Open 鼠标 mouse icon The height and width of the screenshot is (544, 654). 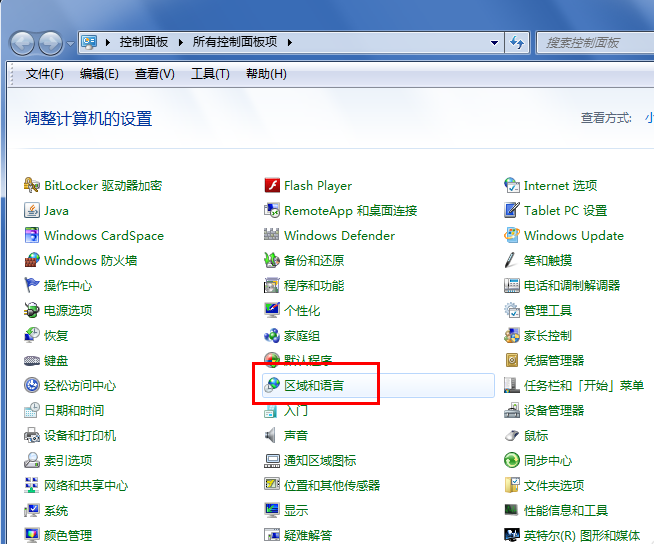coord(512,436)
